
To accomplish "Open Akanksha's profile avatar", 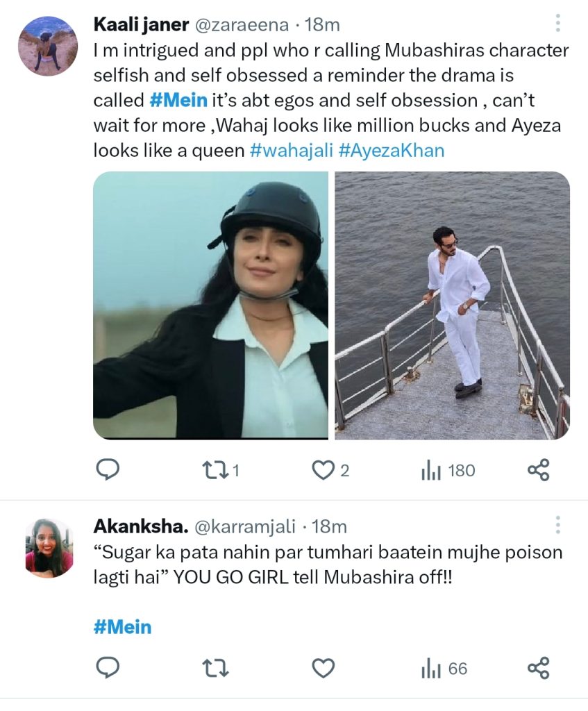I will pyautogui.click(x=49, y=547).
